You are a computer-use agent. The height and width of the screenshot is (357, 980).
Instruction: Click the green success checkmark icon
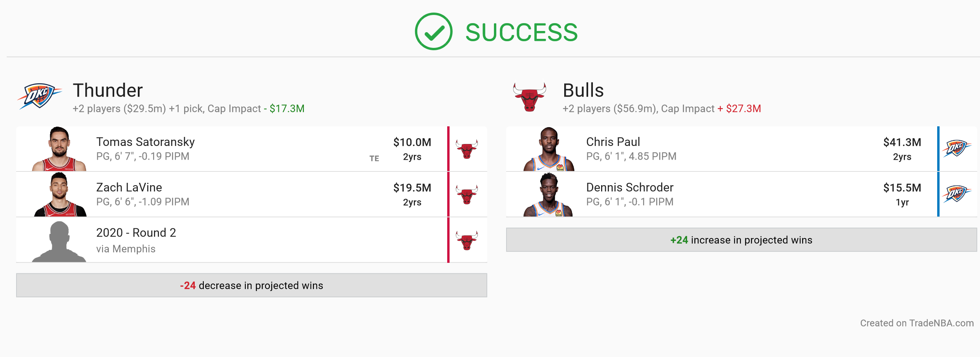pos(433,31)
